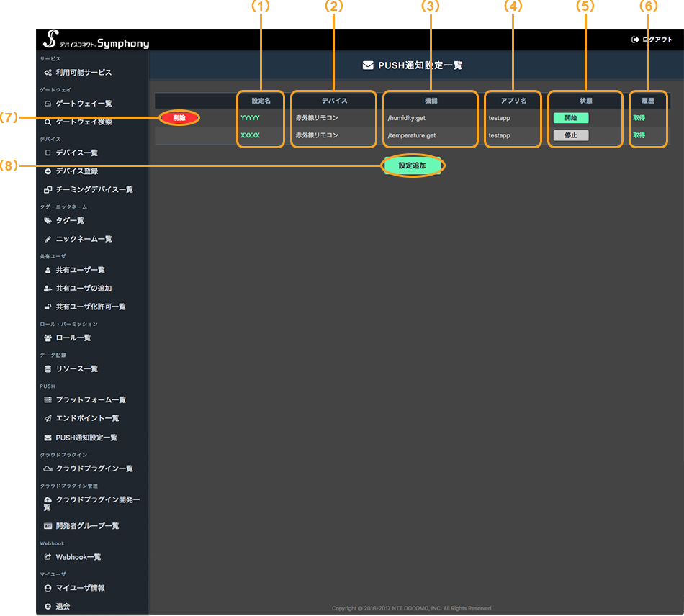Click the user icon beside 共有ユーザ一覧
This screenshot has height=616, width=684.
[48, 271]
